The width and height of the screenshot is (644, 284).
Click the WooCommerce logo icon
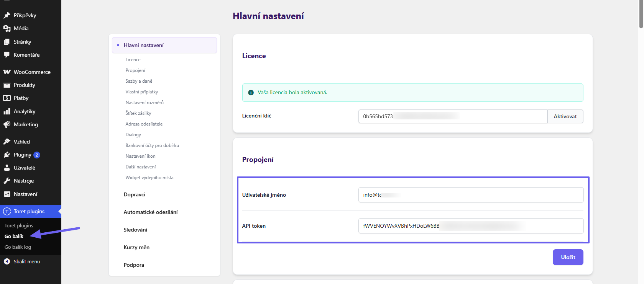(7, 72)
